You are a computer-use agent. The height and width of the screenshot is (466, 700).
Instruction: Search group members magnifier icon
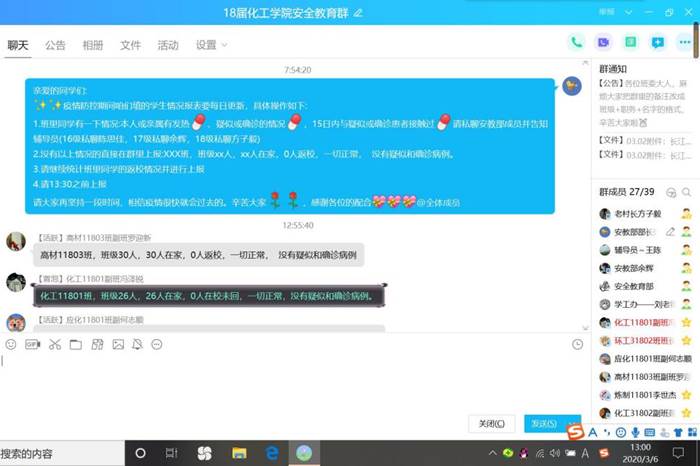click(687, 192)
